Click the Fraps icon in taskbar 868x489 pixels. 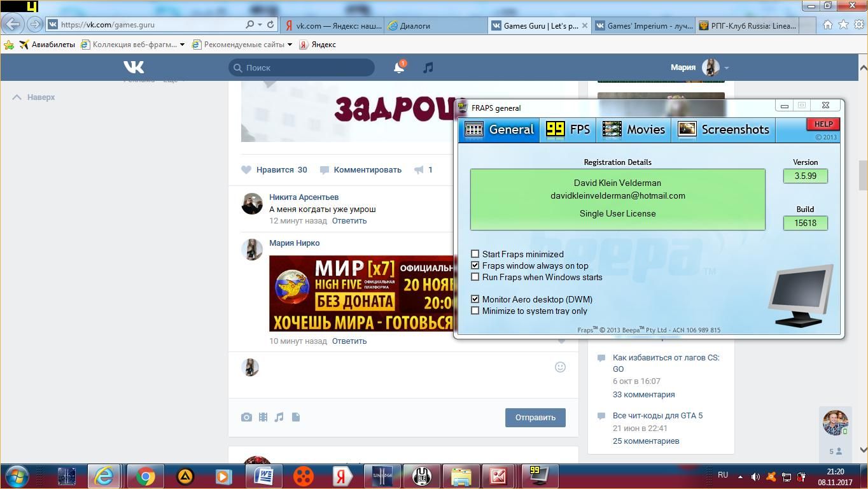[x=540, y=476]
